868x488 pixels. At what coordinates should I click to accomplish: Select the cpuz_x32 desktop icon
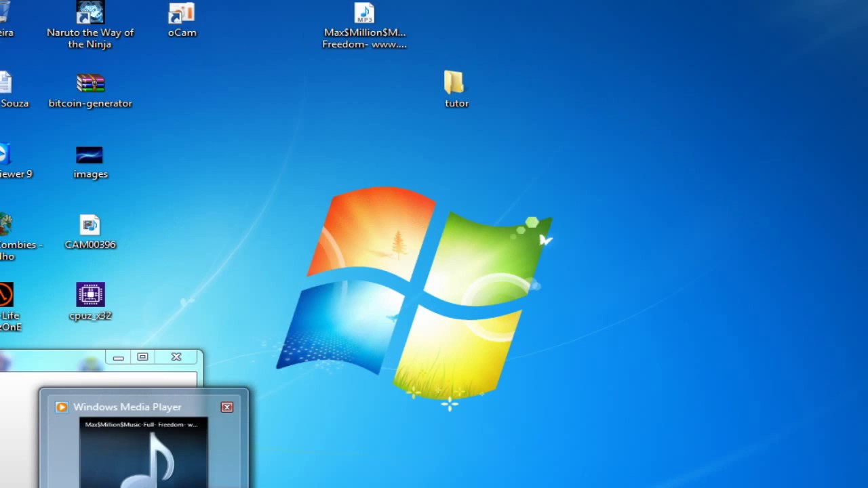point(90,302)
